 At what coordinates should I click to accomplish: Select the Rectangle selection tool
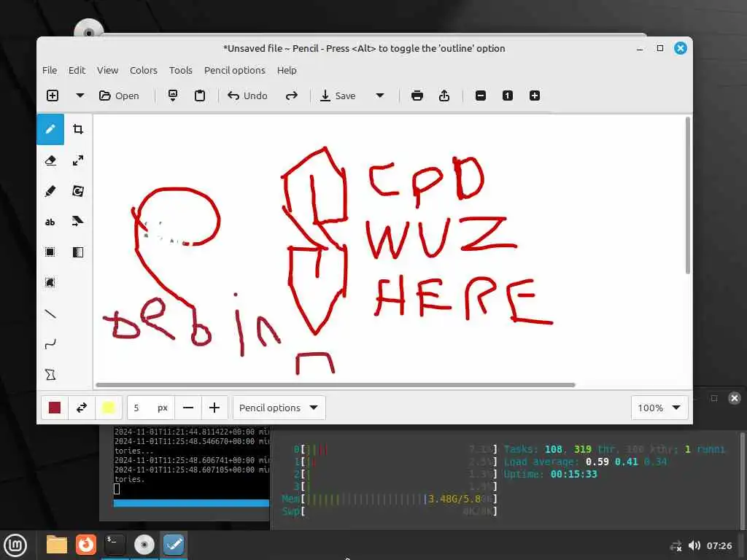click(50, 252)
